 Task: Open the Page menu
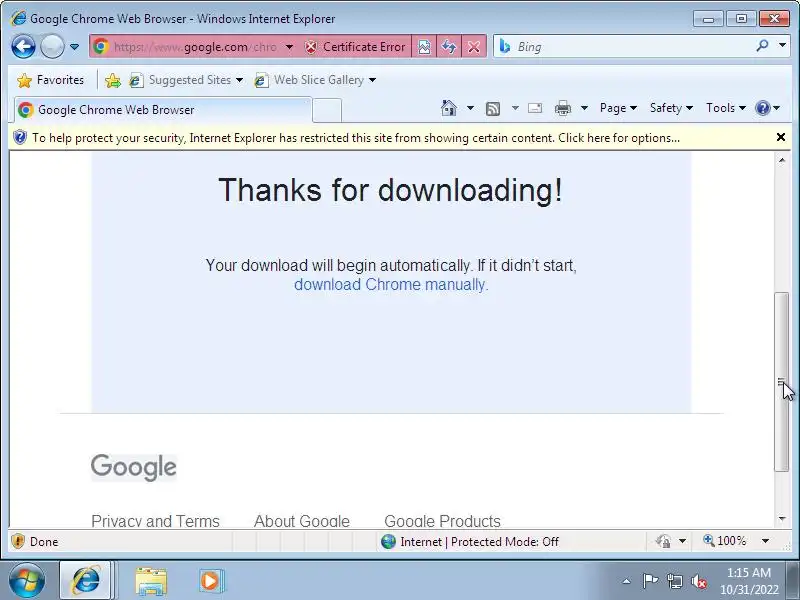coord(618,108)
